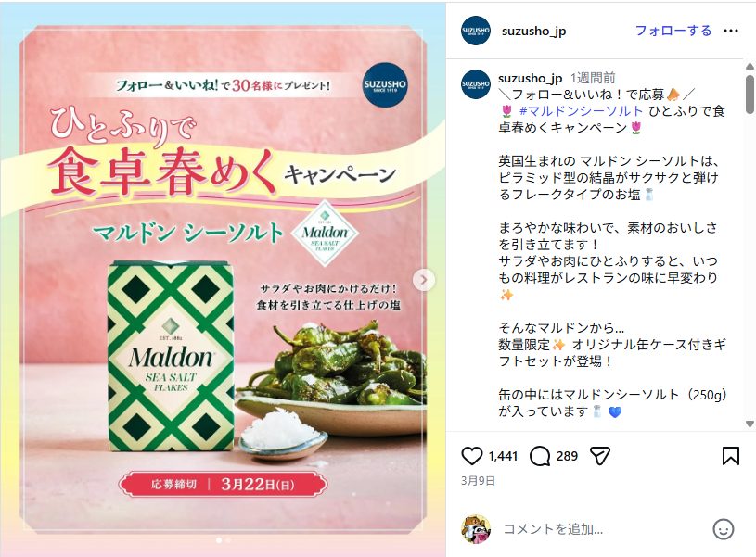Screen dimensions: 756x557
Task: Click the 3月9日 post date
Action: [x=478, y=481]
